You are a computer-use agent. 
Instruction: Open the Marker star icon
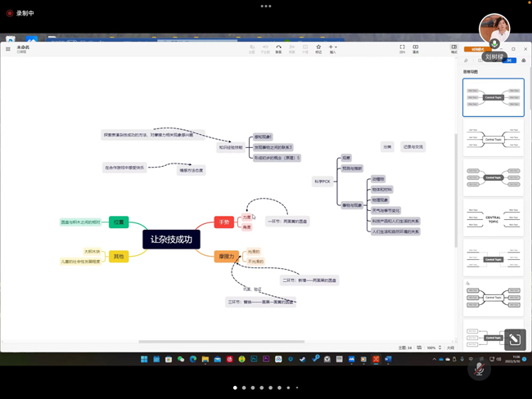318,49
